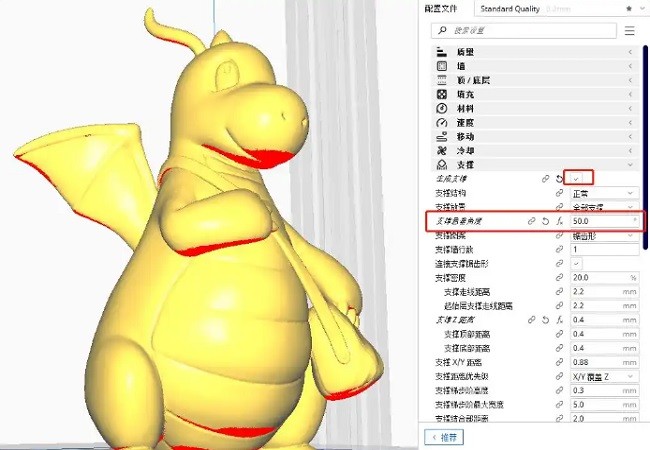The height and width of the screenshot is (450, 650).
Task: Click the 支撑 (Support) category icon
Action: point(442,165)
